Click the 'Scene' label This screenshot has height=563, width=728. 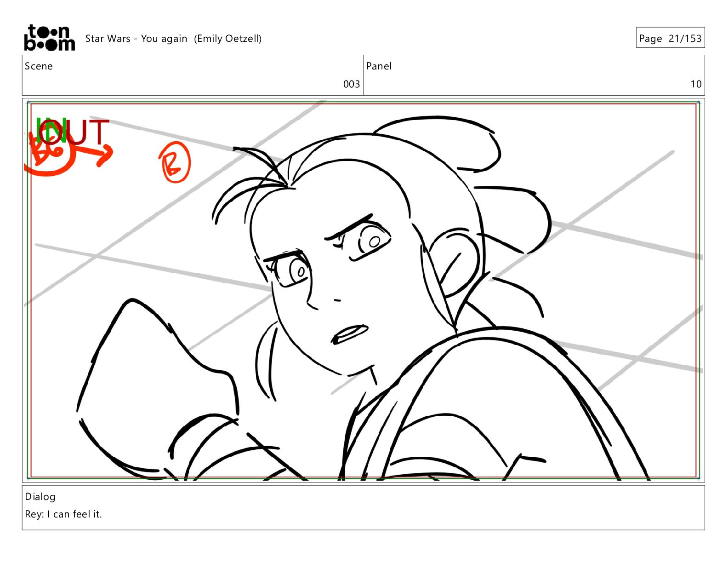[x=39, y=66]
